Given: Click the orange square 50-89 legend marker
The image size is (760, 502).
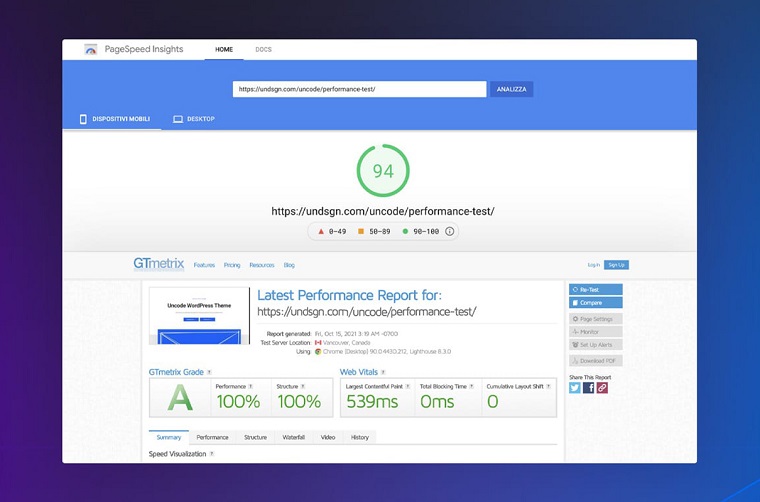Looking at the screenshot, I should pos(361,232).
